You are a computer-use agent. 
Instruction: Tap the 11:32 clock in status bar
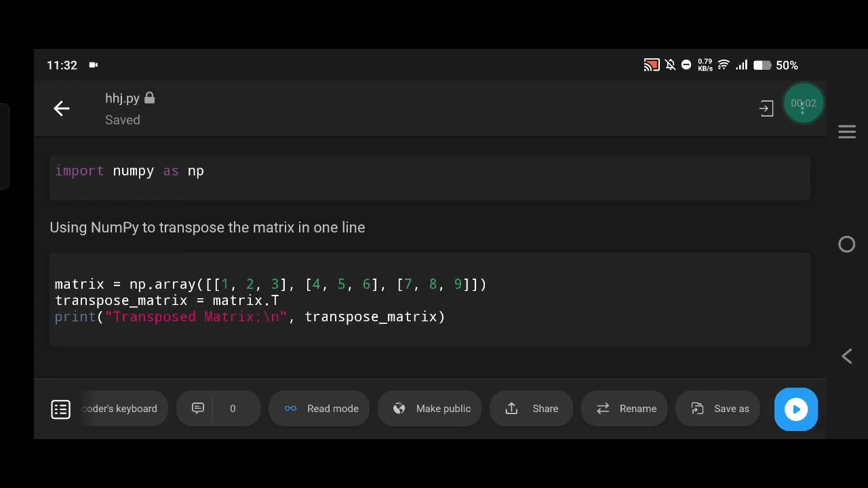point(62,65)
